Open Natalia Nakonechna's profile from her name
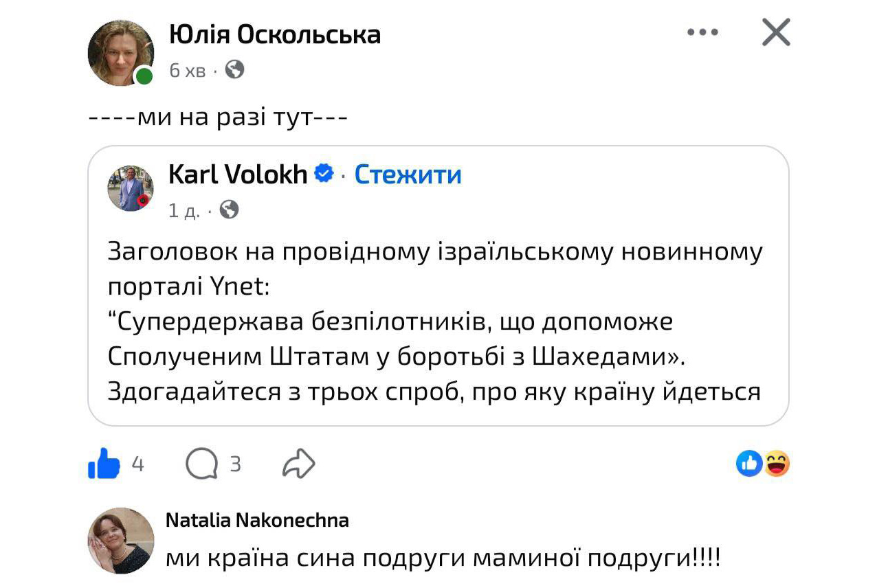The width and height of the screenshot is (877, 588). click(x=257, y=520)
